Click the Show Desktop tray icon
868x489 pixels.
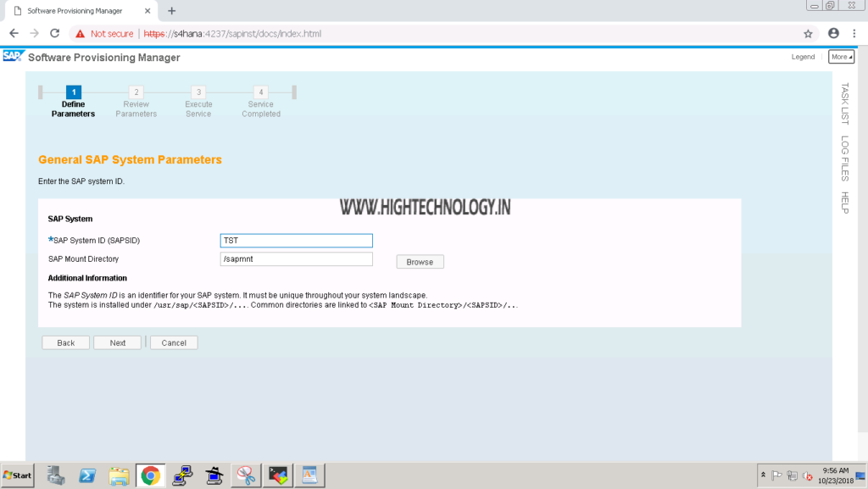860,475
